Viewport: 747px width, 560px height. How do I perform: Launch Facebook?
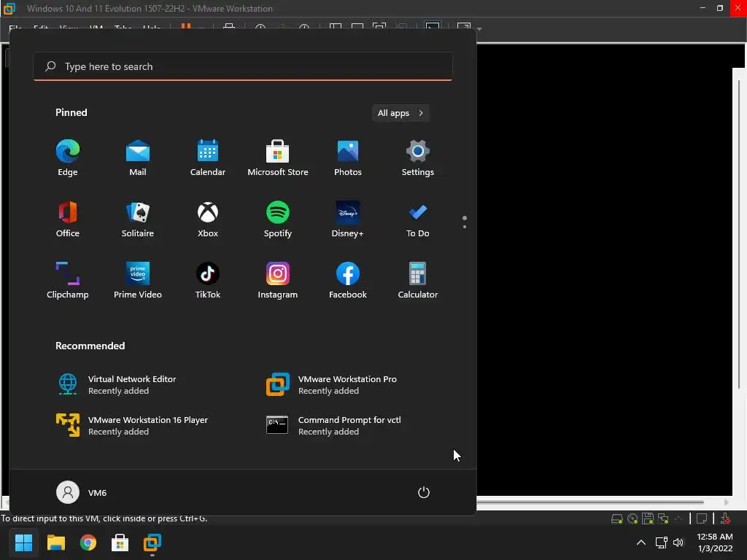(x=348, y=281)
